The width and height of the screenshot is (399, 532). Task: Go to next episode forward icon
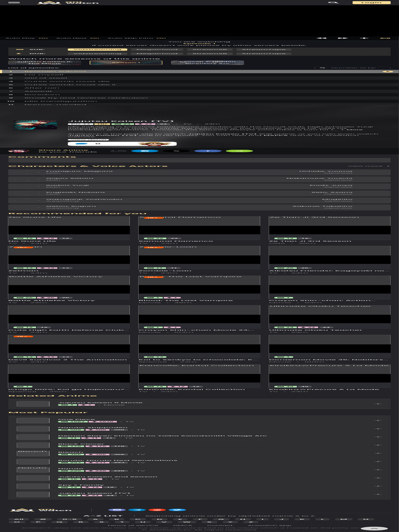pos(343,38)
